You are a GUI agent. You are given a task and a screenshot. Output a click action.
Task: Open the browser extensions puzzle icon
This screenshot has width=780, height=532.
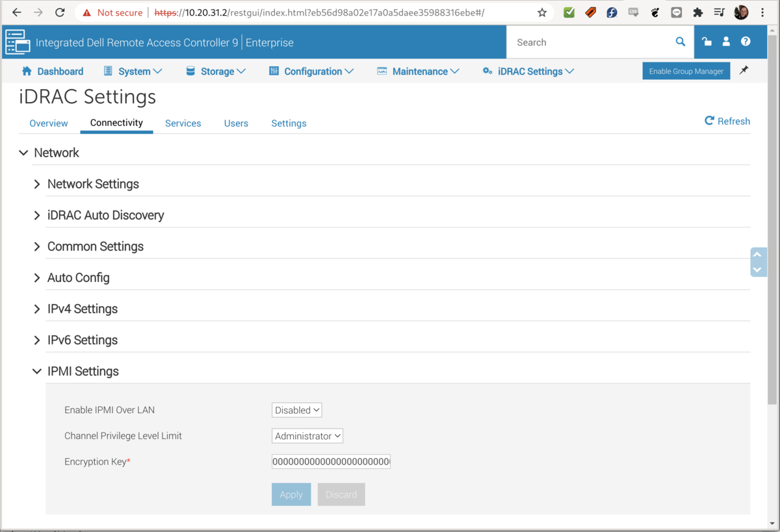tap(698, 13)
